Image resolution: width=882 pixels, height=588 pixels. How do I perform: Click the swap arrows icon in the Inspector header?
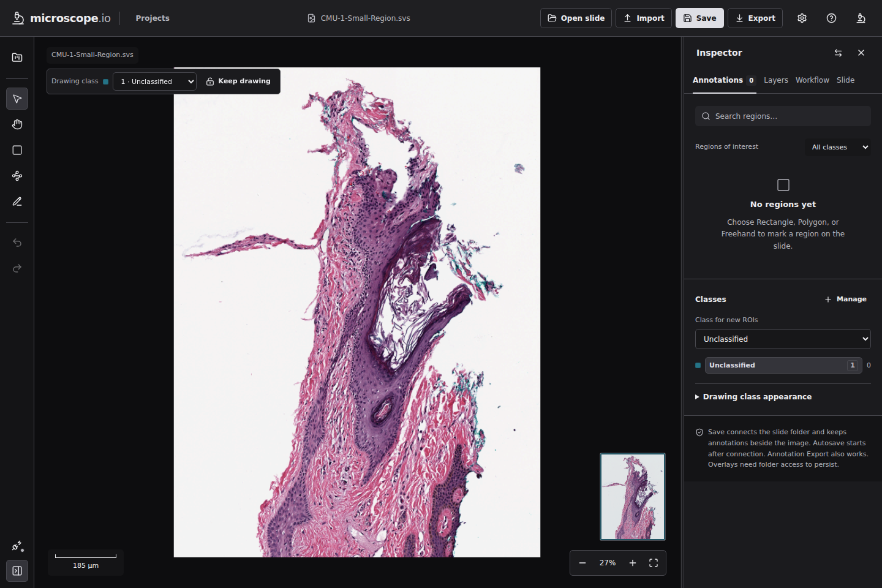pos(838,53)
